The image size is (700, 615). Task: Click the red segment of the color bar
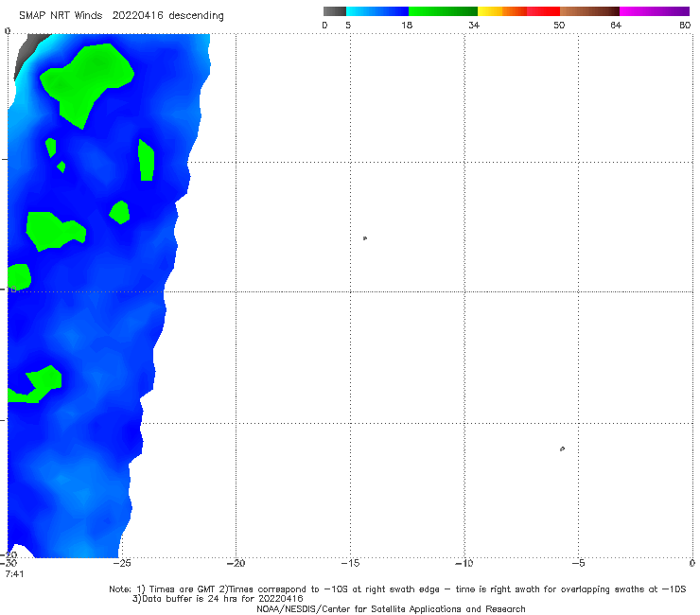pyautogui.click(x=543, y=11)
